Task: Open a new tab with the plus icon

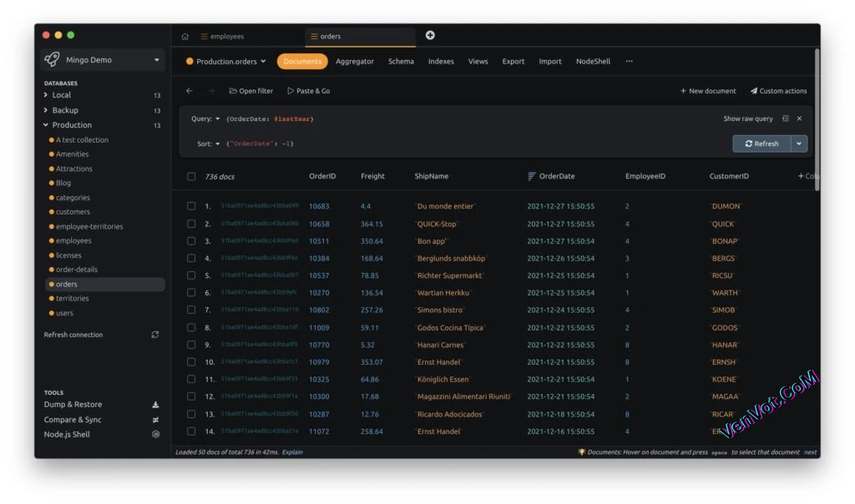Action: point(430,35)
